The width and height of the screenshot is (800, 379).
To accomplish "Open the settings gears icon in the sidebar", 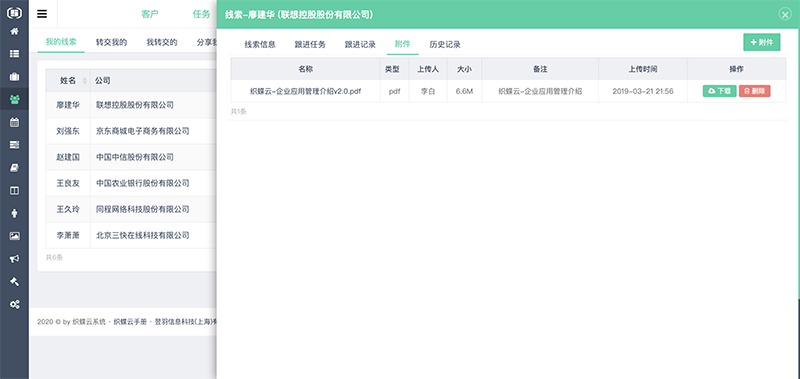I will coord(14,305).
